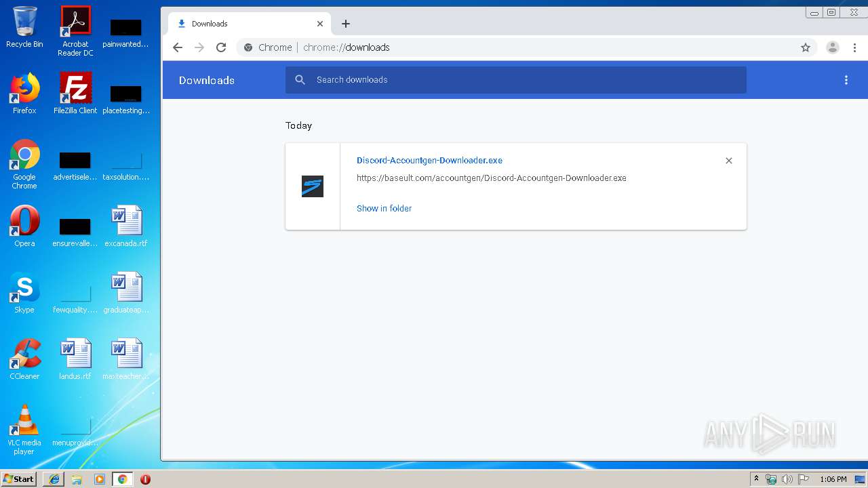Open the Action Center flag icon
Screen dimensions: 868x488
pyautogui.click(x=802, y=479)
